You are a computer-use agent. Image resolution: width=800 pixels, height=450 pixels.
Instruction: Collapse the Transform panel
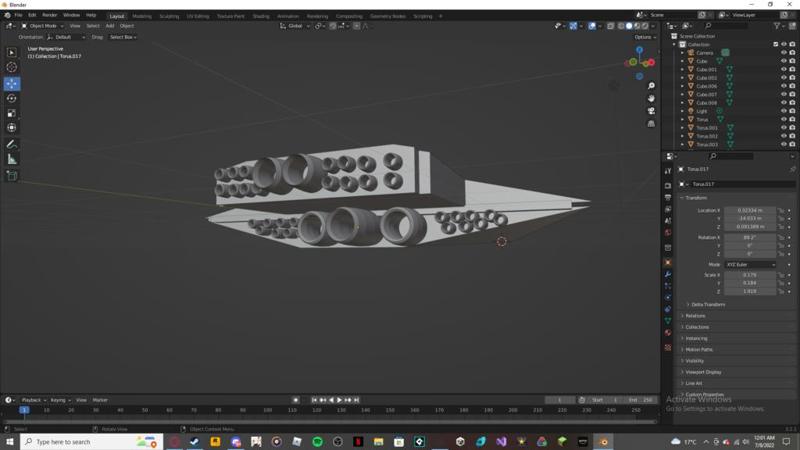(x=693, y=198)
